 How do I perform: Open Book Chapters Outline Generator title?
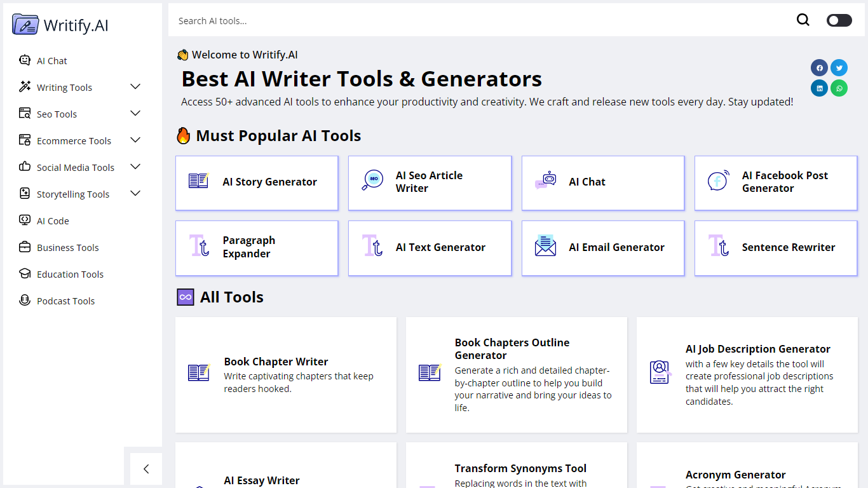click(x=512, y=349)
